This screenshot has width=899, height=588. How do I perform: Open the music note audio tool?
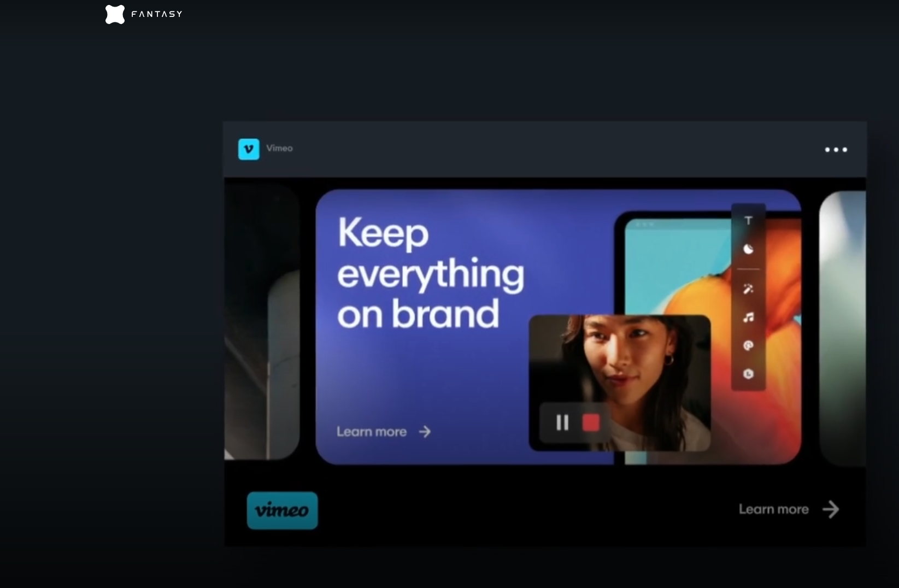coord(748,317)
